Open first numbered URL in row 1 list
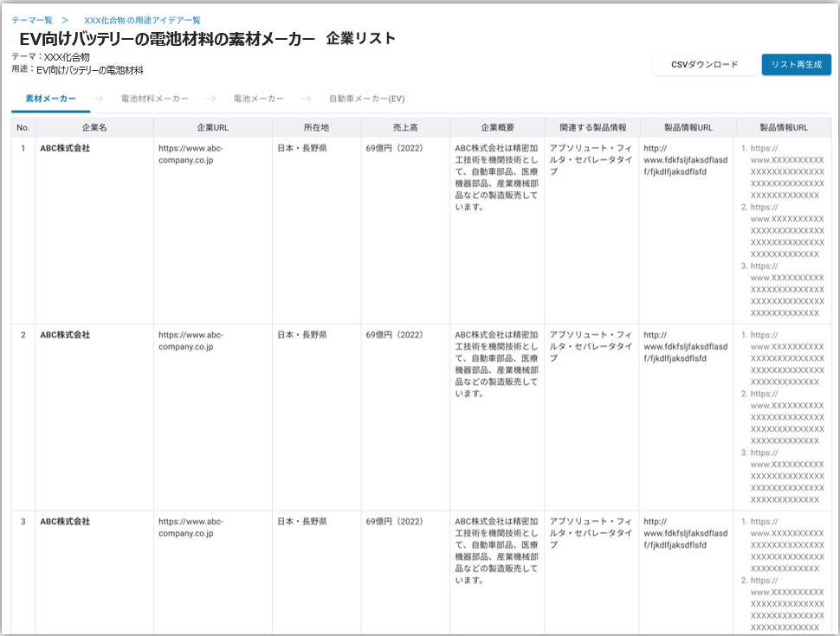This screenshot has width=840, height=636. click(x=787, y=172)
